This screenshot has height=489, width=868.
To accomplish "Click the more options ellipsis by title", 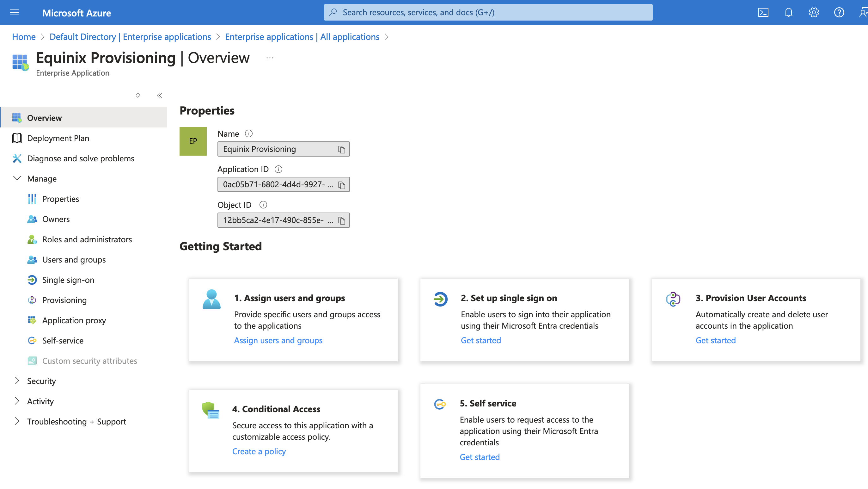I will click(270, 58).
